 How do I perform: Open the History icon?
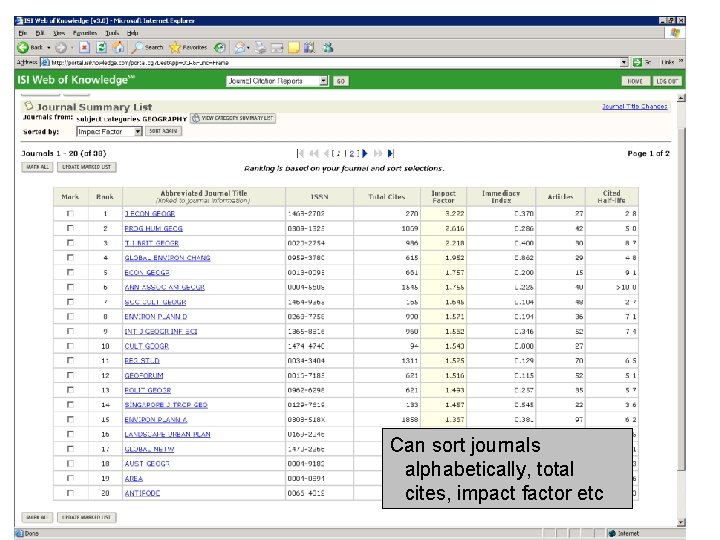coord(220,47)
